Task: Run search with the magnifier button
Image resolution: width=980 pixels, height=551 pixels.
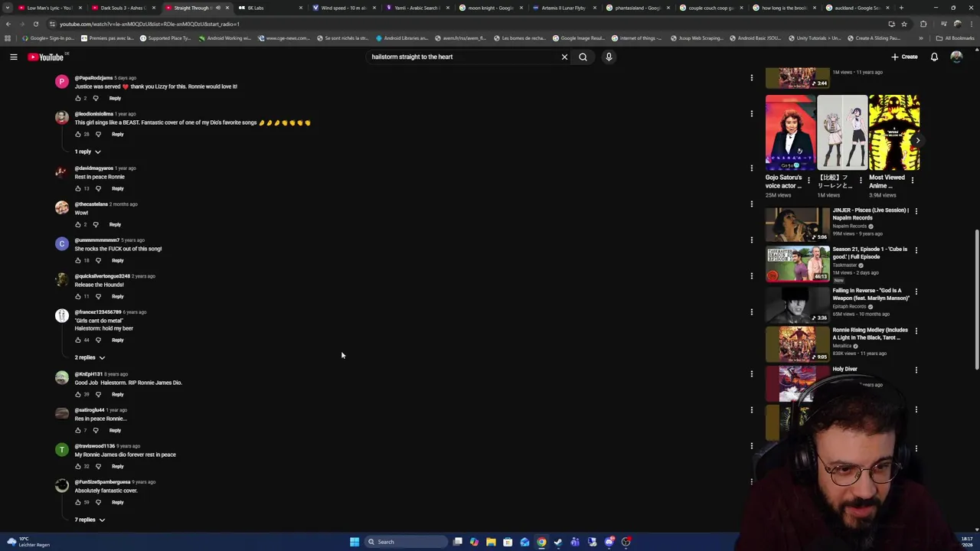Action: click(583, 57)
